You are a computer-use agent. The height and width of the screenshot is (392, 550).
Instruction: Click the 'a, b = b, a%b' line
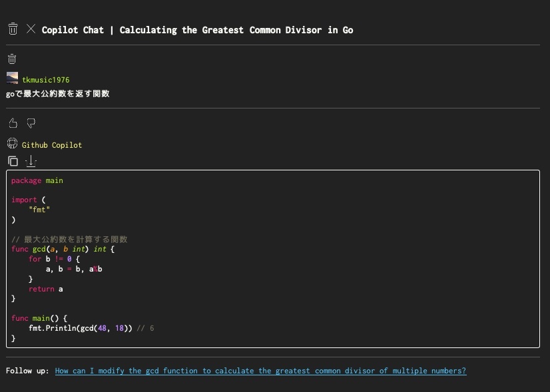(x=74, y=270)
